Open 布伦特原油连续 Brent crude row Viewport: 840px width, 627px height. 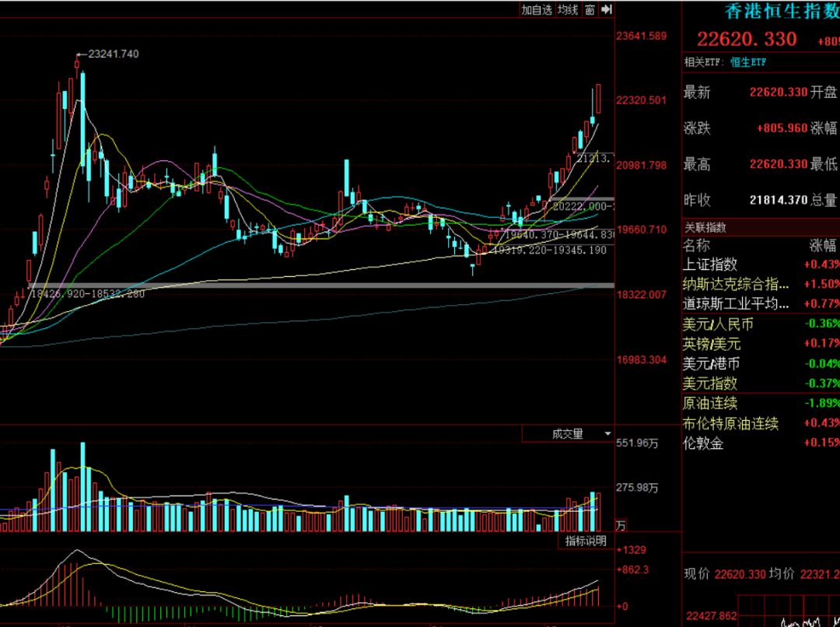[x=730, y=424]
